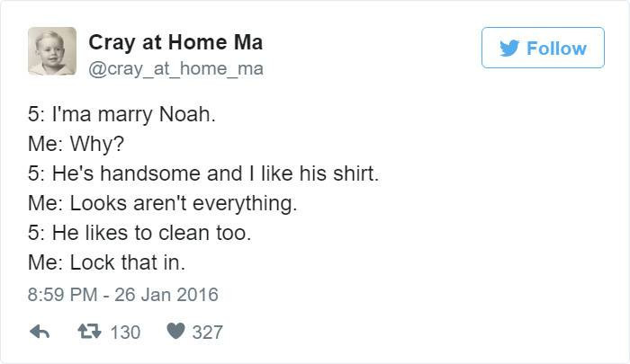The width and height of the screenshot is (630, 364).
Task: Open the Cray at Home Ma profile picture
Action: pos(51,51)
